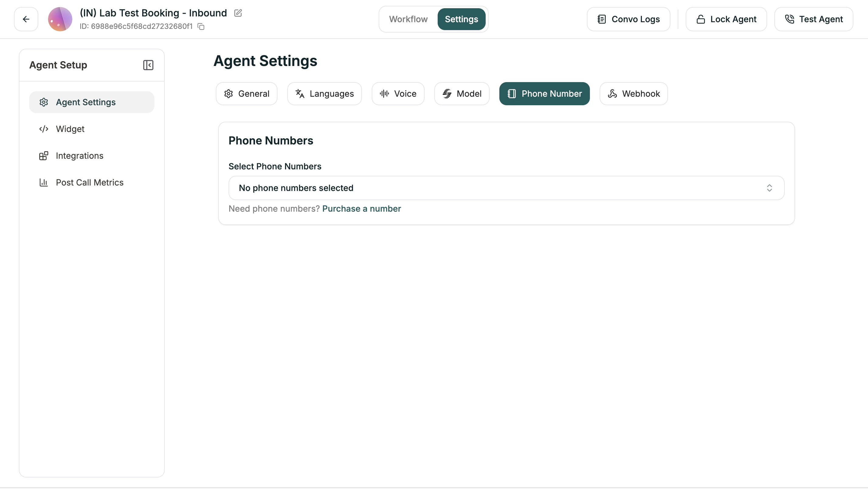Copy the agent ID using the copy icon
868x489 pixels.
coord(201,26)
